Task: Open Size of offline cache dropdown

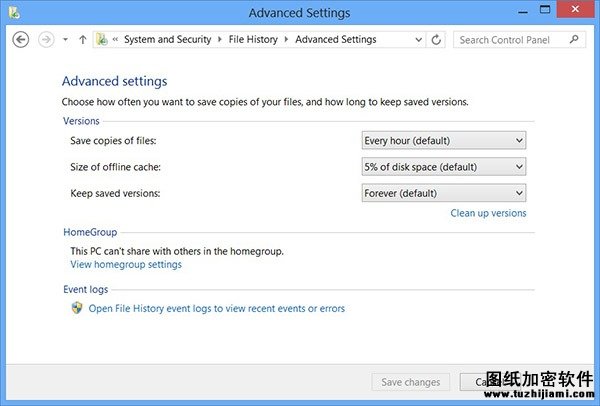Action: click(444, 167)
